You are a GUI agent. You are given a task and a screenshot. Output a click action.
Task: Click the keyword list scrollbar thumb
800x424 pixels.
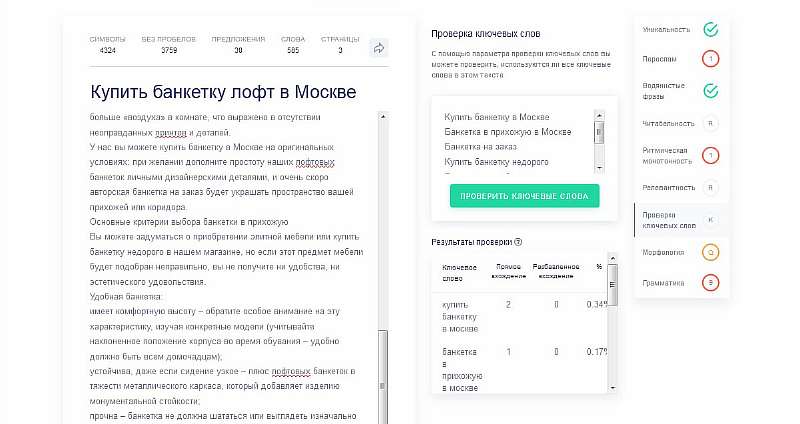[599, 133]
